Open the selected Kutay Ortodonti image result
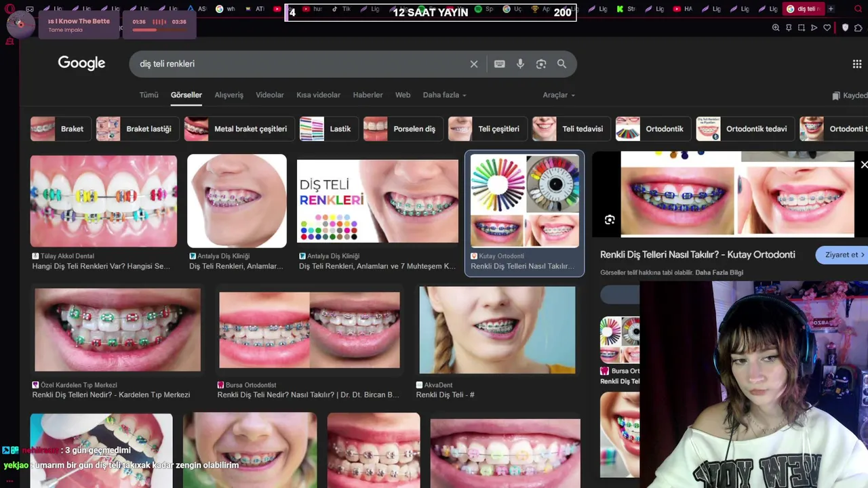 click(525, 201)
